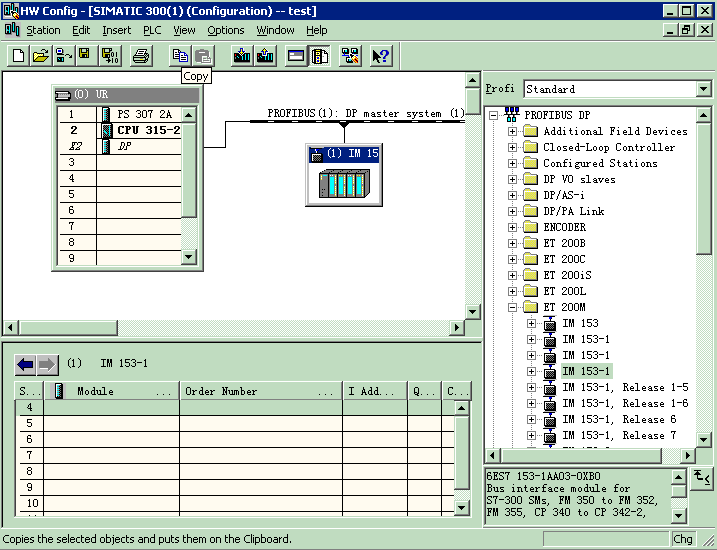Screen dimensions: 717x550
Task: Open the Profile Standard dropdown
Action: (703, 89)
